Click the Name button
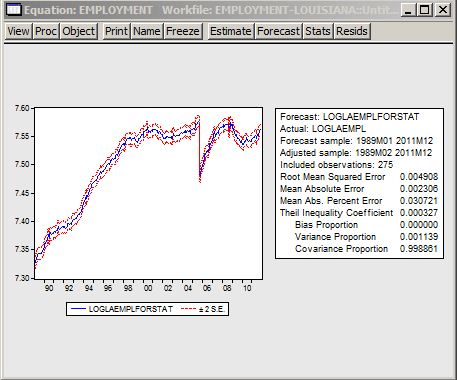 click(147, 31)
